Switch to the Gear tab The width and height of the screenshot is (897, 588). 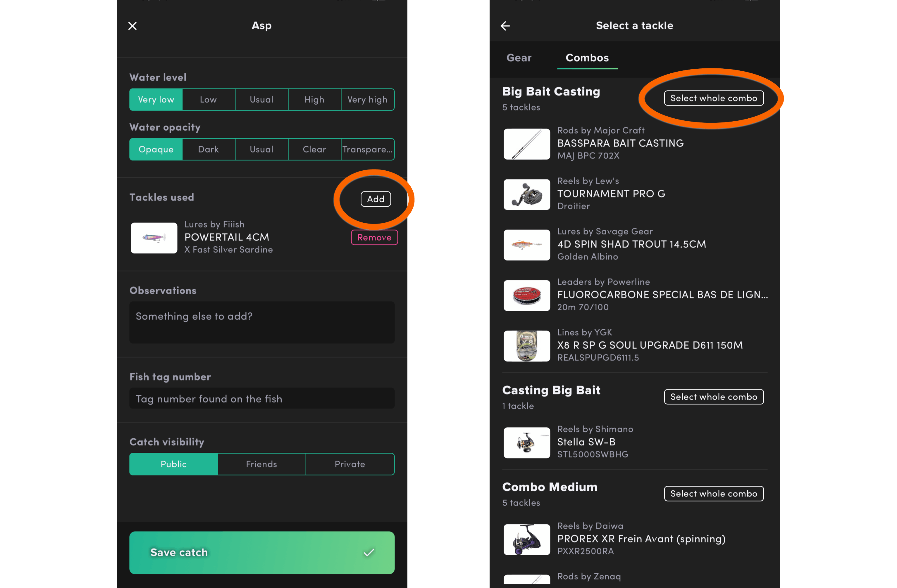[519, 58]
